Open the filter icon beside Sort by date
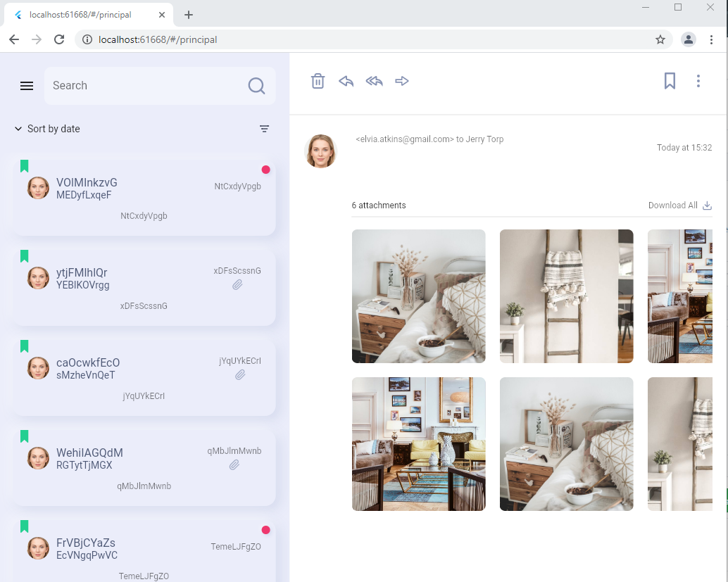The width and height of the screenshot is (728, 582). click(264, 129)
